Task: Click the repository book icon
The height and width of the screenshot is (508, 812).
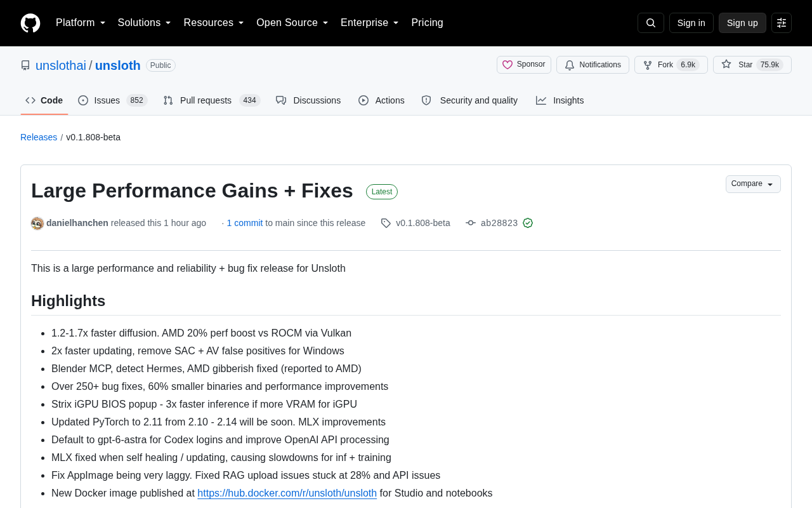Action: point(25,65)
